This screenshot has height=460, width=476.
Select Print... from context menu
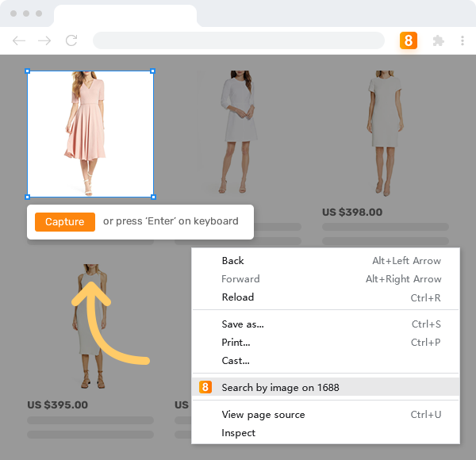pyautogui.click(x=236, y=343)
